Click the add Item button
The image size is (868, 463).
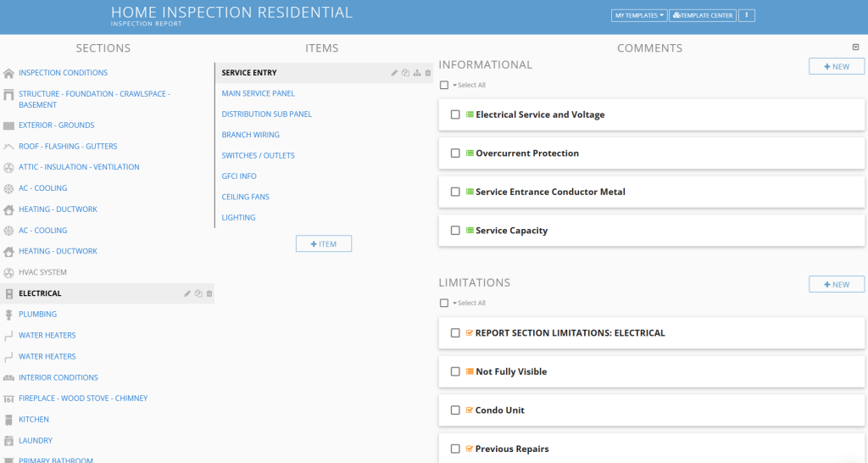pyautogui.click(x=323, y=244)
